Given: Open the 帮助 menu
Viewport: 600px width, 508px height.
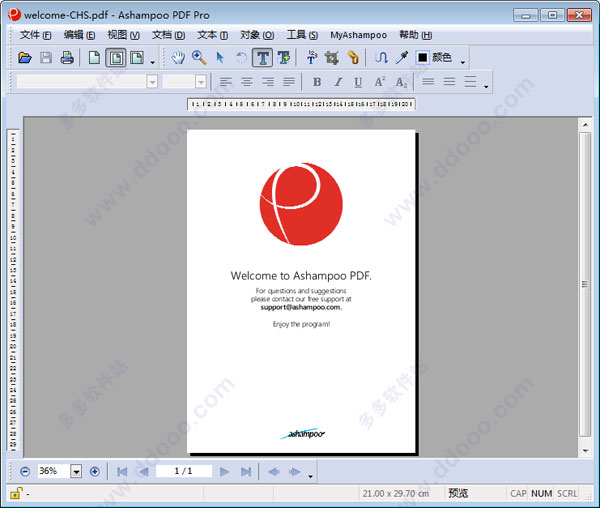Looking at the screenshot, I should tap(416, 35).
